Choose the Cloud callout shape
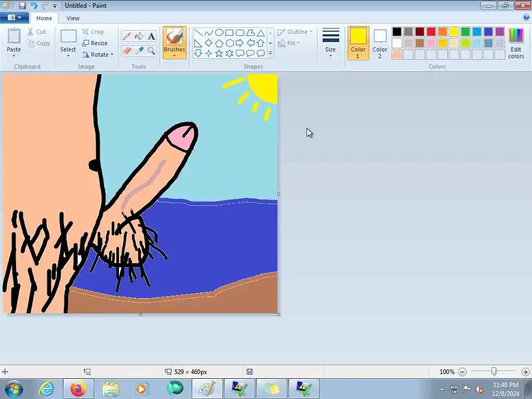 [261, 54]
